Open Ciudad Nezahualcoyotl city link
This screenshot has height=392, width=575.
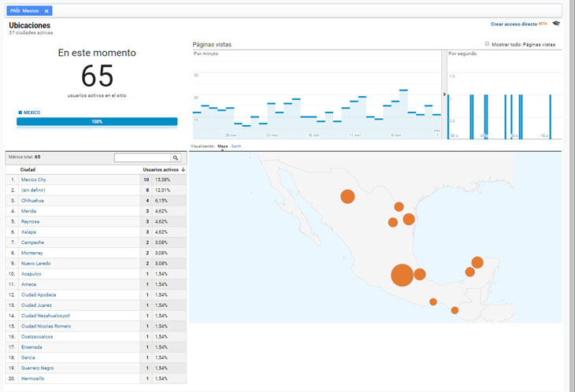point(46,316)
